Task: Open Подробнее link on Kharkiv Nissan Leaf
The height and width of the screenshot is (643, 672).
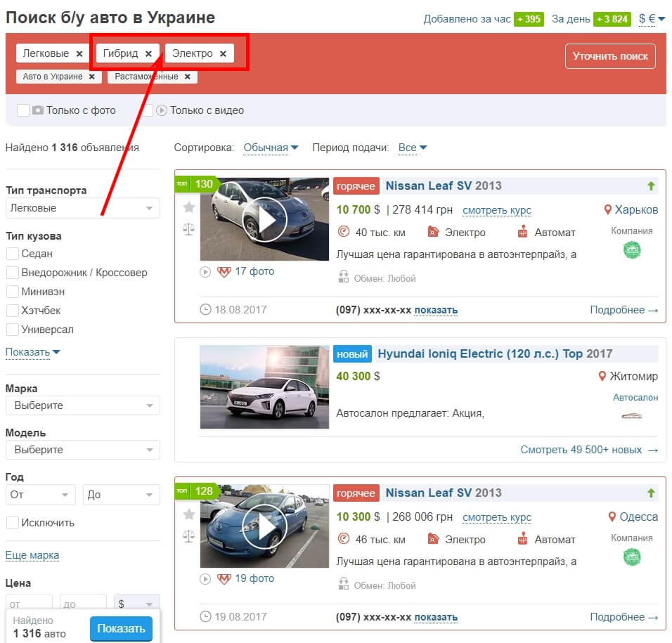Action: pos(623,310)
